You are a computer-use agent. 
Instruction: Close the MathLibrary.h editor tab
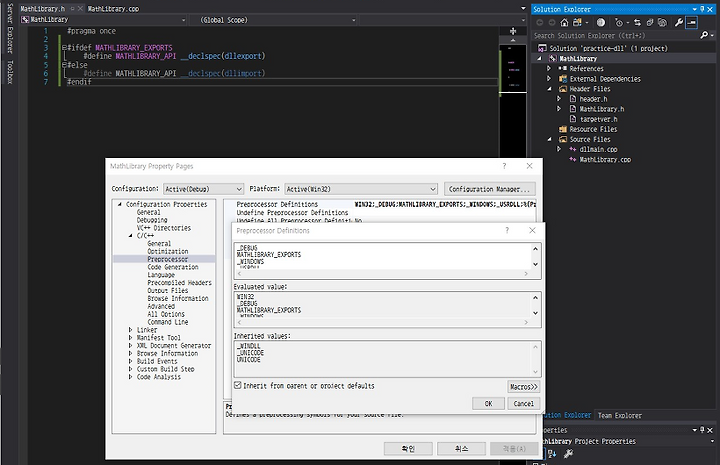point(80,9)
